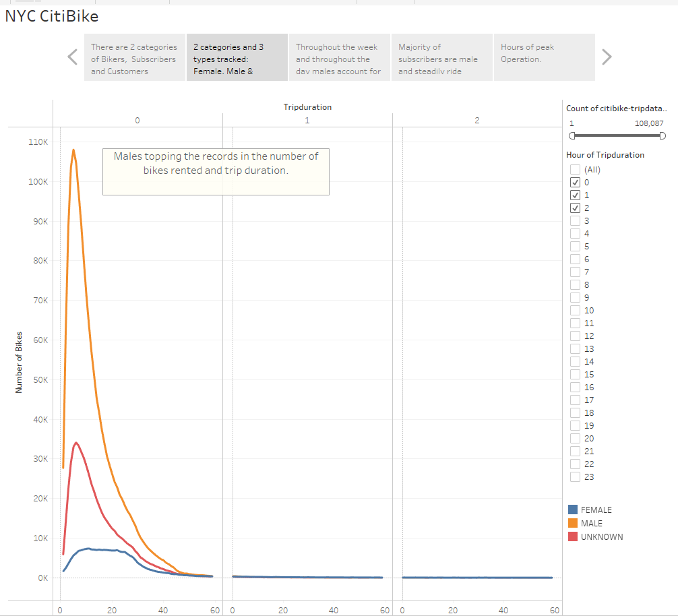Uncheck hour 0 in Tripduration filter
Viewport: 678px width, 616px height.
pos(575,183)
